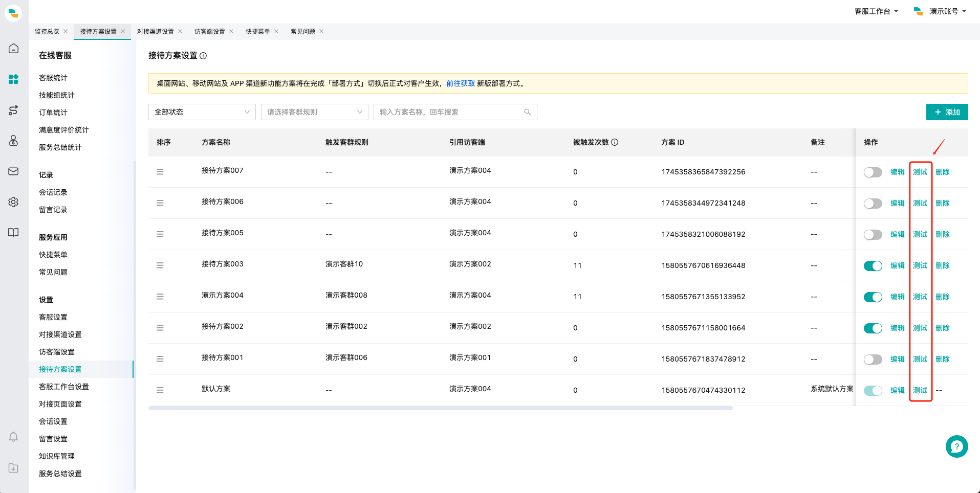This screenshot has width=980, height=493.
Task: Follow the 前往获取 link in banner
Action: pyautogui.click(x=461, y=83)
